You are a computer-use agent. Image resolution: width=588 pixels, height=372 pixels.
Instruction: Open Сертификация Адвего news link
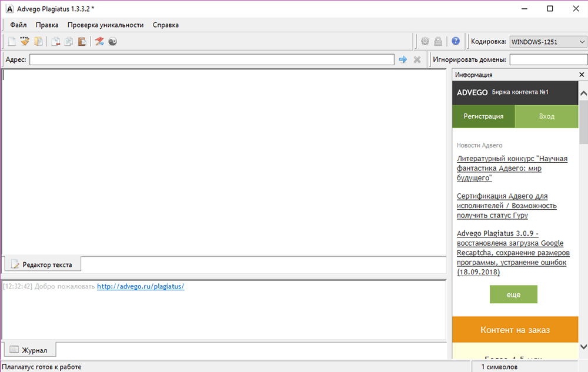click(507, 206)
